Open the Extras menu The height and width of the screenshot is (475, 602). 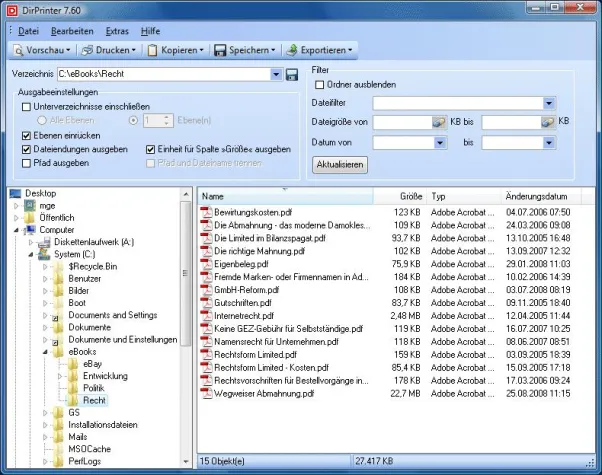click(x=116, y=31)
